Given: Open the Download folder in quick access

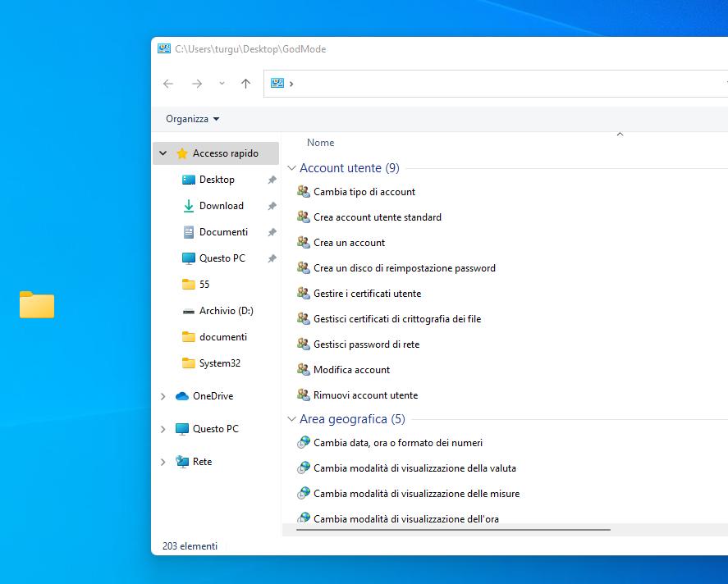Looking at the screenshot, I should tap(221, 206).
